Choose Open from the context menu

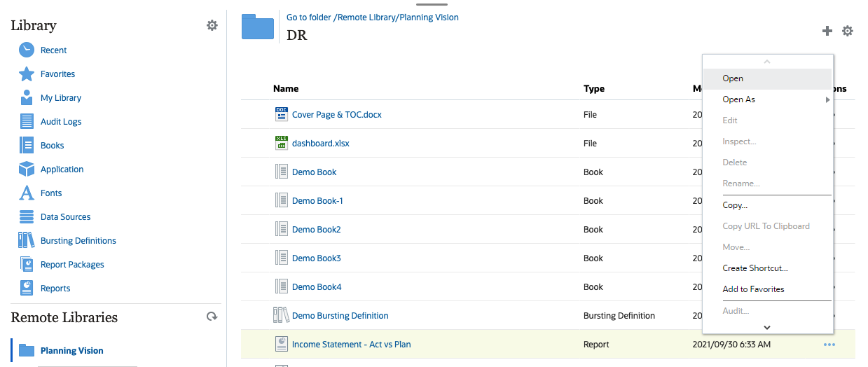click(x=733, y=78)
